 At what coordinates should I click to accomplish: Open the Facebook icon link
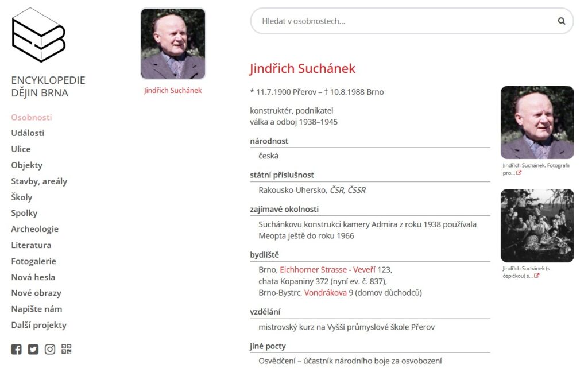[x=17, y=349]
